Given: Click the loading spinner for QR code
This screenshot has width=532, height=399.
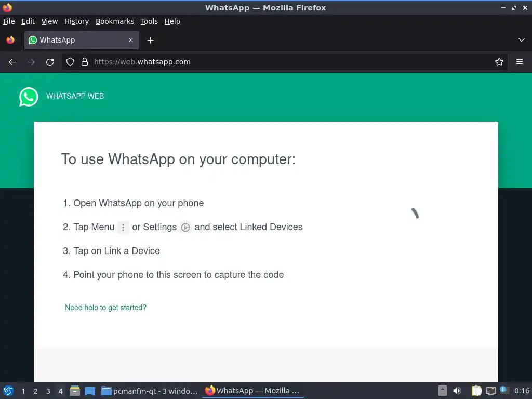Looking at the screenshot, I should (x=415, y=213).
